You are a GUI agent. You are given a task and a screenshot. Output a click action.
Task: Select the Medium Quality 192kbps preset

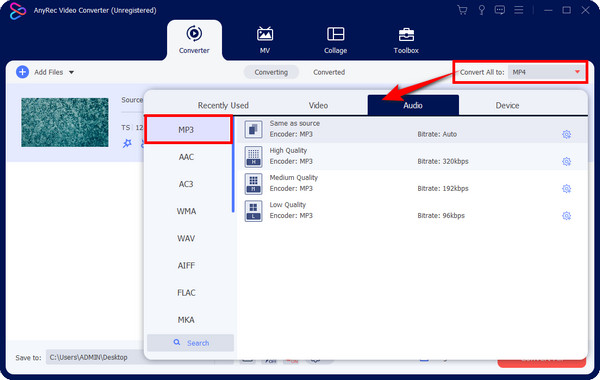click(x=412, y=184)
